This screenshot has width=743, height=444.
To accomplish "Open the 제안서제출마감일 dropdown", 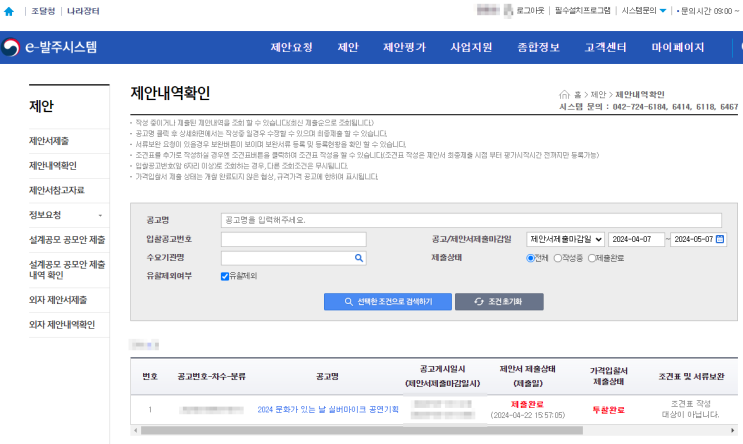I will [565, 239].
